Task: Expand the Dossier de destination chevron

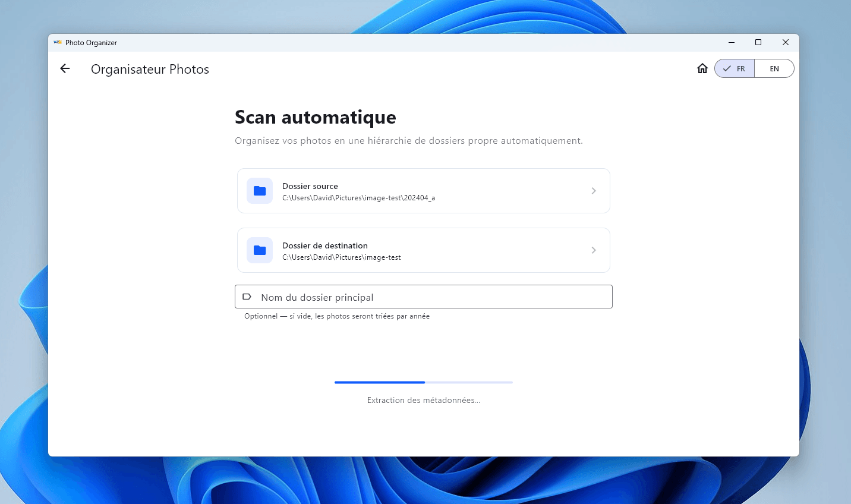Action: [593, 250]
